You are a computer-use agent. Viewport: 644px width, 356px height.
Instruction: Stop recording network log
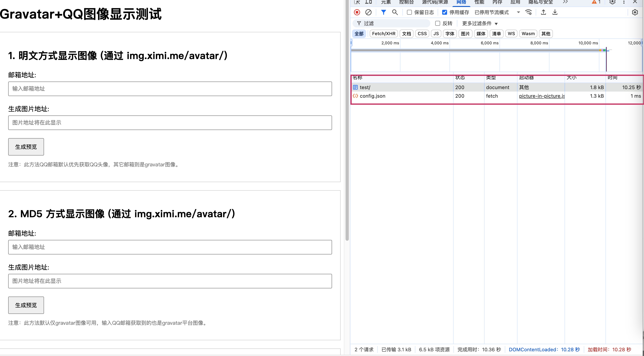357,12
